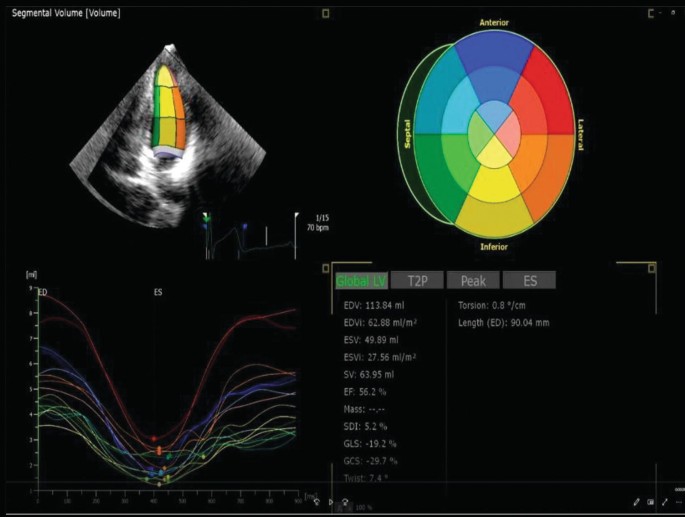Select the pale blue apical anterior segment
The width and height of the screenshot is (685, 517).
[x=494, y=113]
